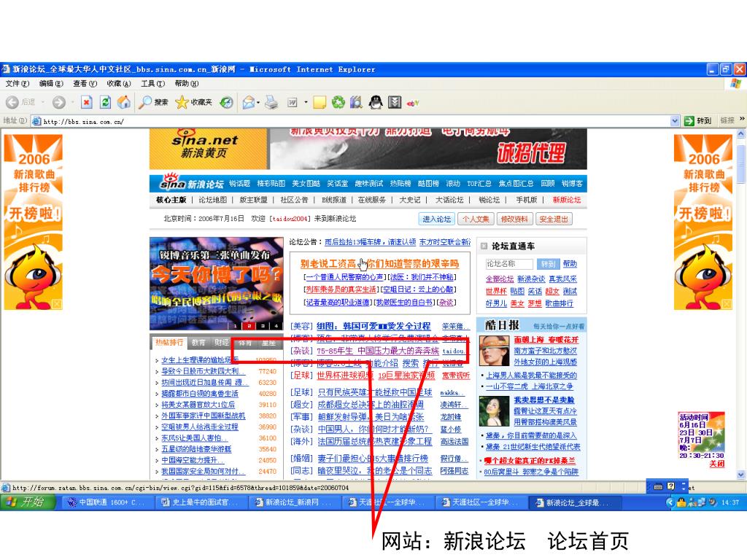Click the vertical scrollbar down arrow
This screenshot has height=560, width=747.
click(x=741, y=474)
